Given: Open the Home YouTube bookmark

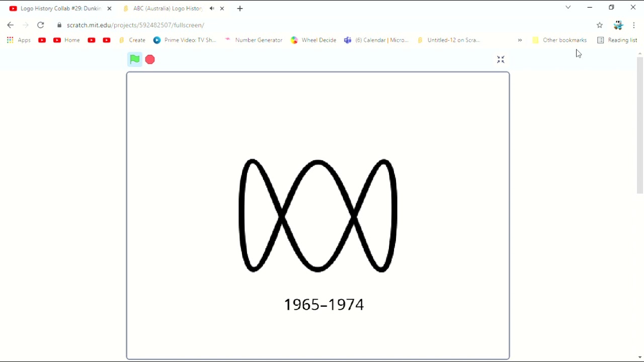Looking at the screenshot, I should (x=66, y=40).
